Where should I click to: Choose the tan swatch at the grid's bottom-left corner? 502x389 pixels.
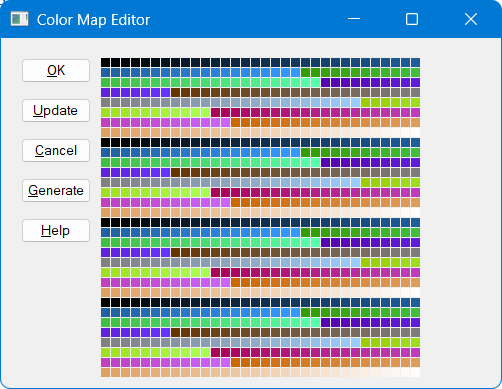click(106, 372)
